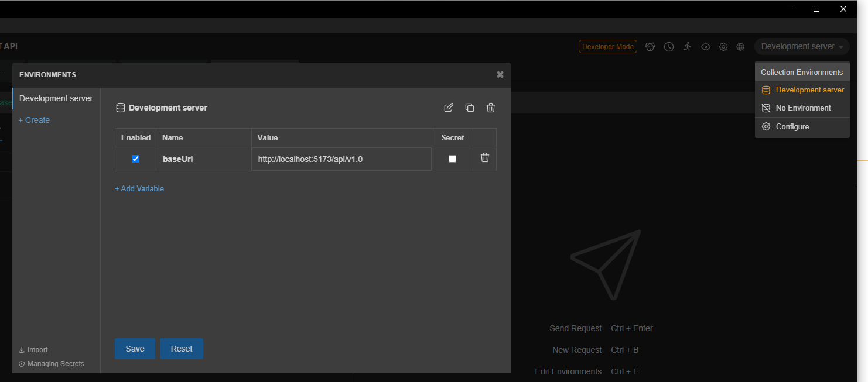
Task: Save the environment changes
Action: pyautogui.click(x=135, y=349)
